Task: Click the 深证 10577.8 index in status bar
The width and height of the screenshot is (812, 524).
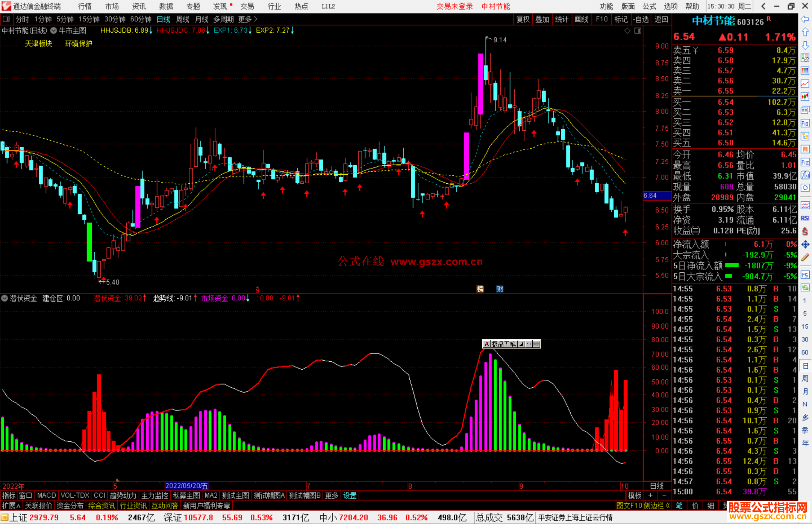Action: pyautogui.click(x=188, y=518)
